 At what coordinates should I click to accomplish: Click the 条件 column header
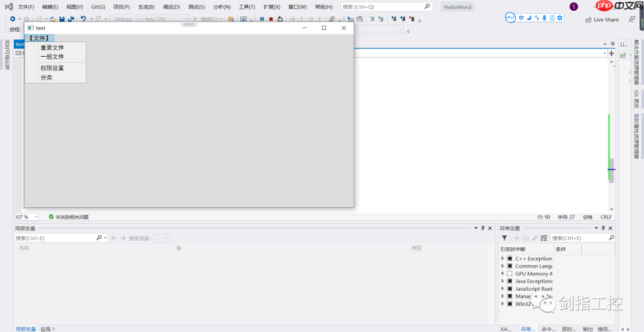click(x=568, y=250)
